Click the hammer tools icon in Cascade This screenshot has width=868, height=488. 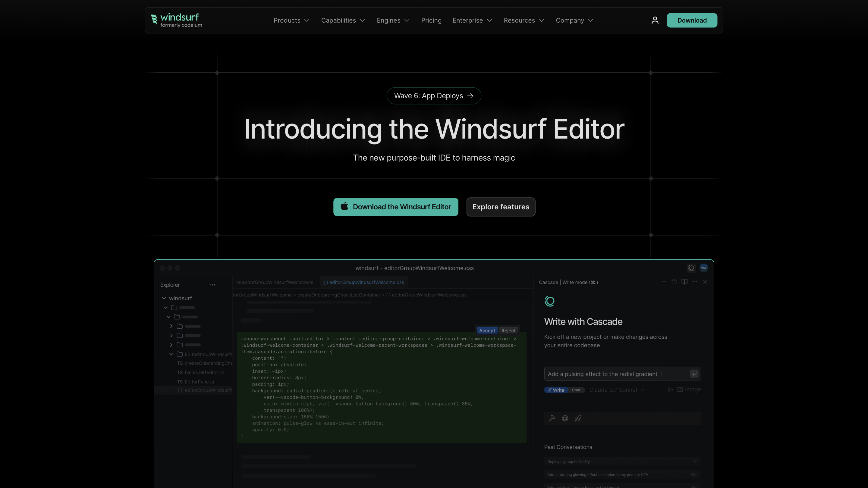point(552,418)
